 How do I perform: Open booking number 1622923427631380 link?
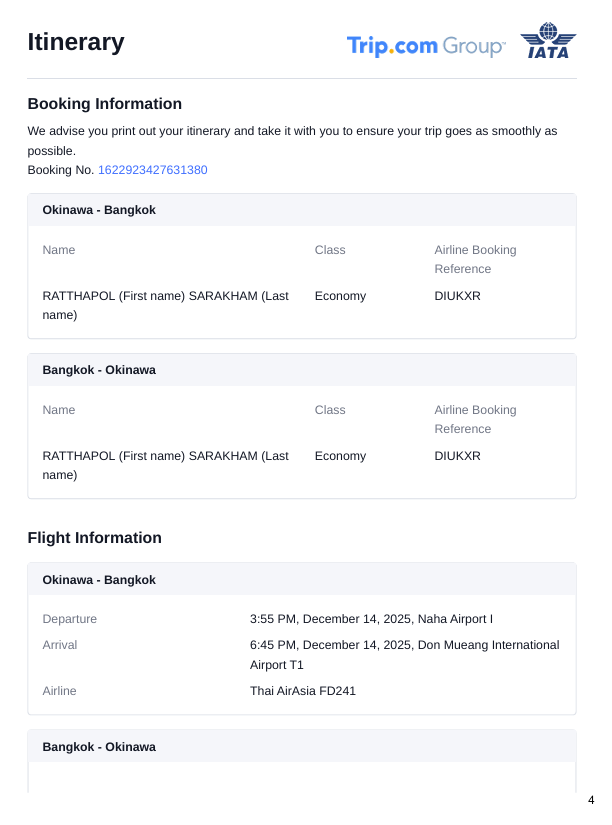[152, 170]
